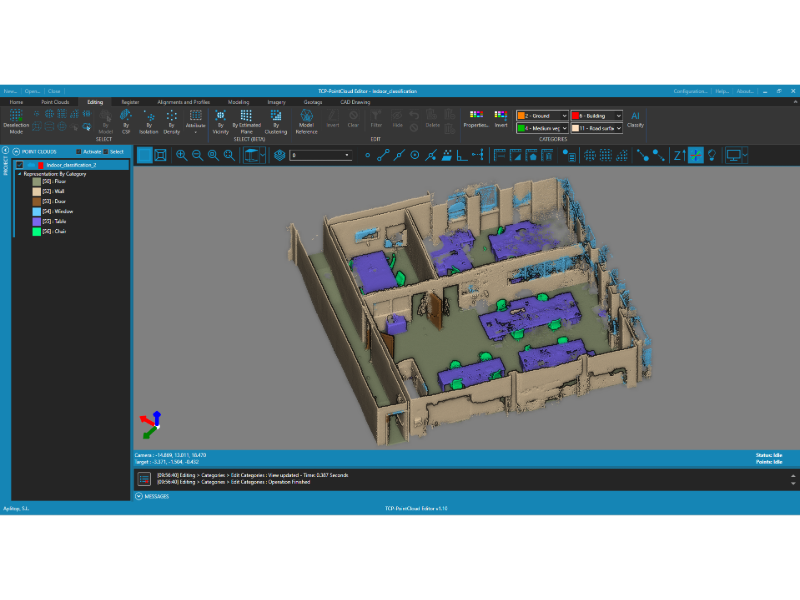Toggle Deselection Mode in Select group
Viewport: 800px width, 600px height.
point(16,121)
